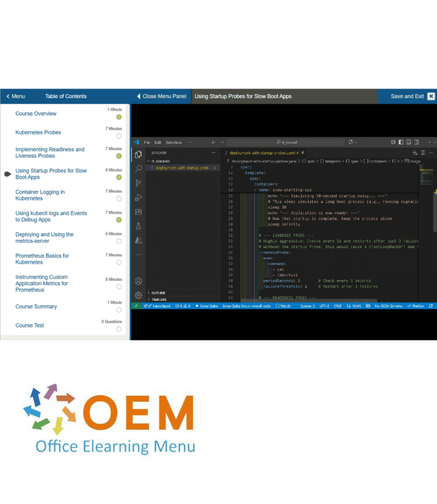Select the deployment-with-startup-probes.yaml editor tab

coord(264,153)
